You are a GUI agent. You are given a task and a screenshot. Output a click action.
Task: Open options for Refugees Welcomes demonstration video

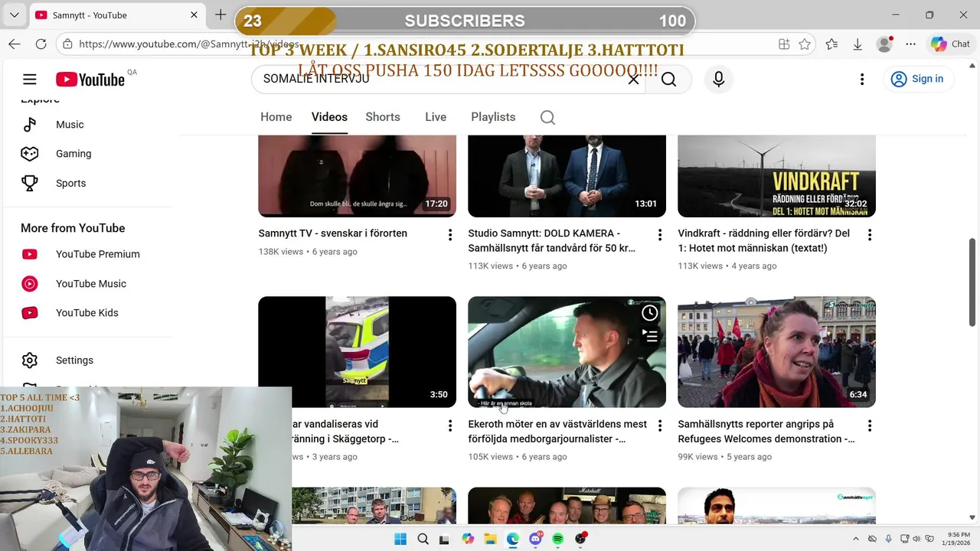[x=870, y=425]
